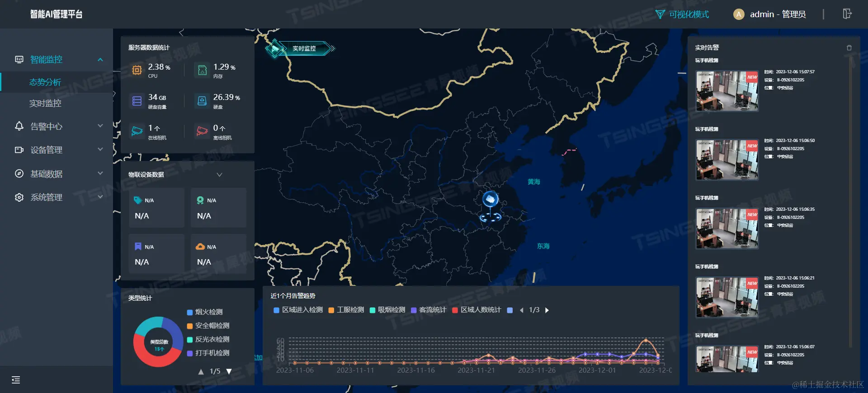Click the 智能监控 monitor icon in sidebar

click(19, 59)
